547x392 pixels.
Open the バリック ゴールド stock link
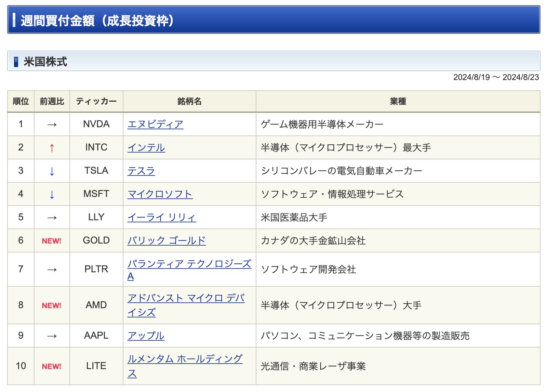pos(166,240)
